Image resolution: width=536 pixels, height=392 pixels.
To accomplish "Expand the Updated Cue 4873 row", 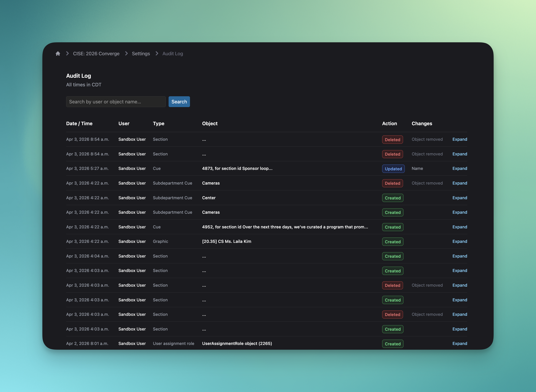I will click(459, 168).
